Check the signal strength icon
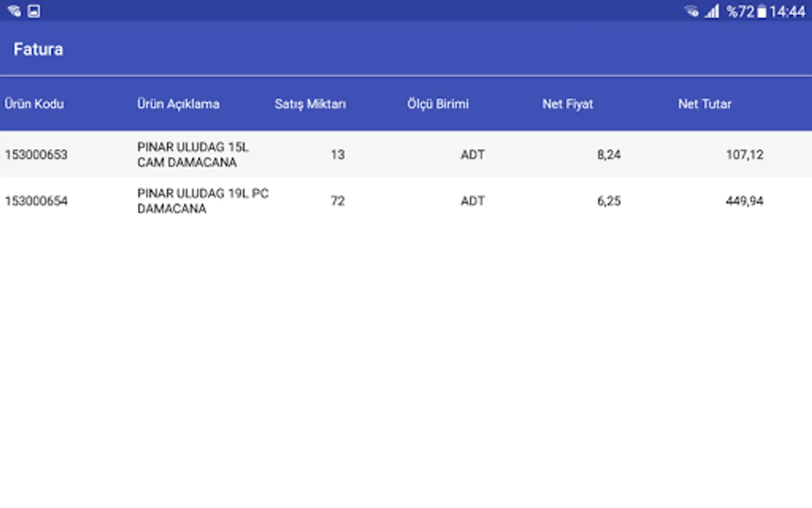812x508 pixels. coord(712,11)
